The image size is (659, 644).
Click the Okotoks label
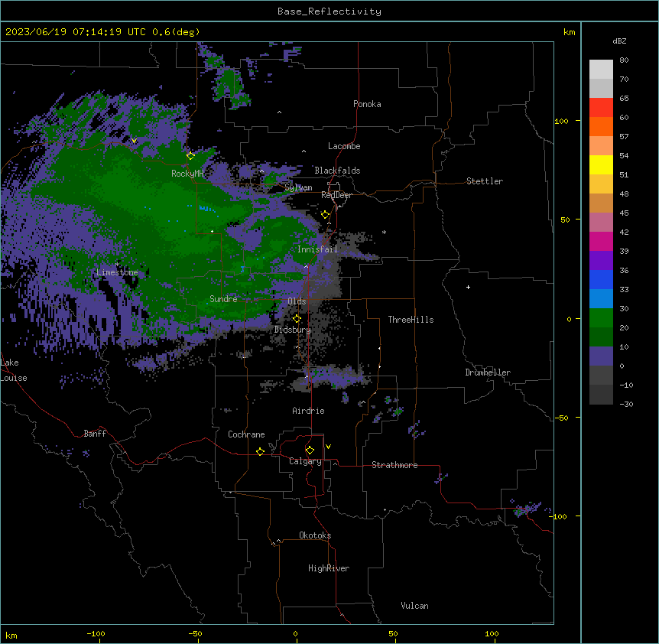coord(315,535)
